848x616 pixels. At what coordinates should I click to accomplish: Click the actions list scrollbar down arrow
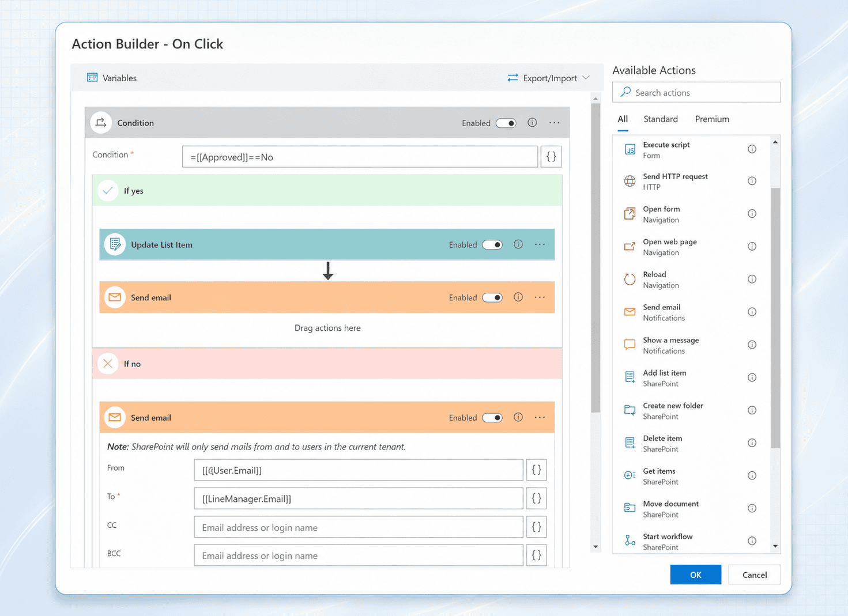point(775,546)
